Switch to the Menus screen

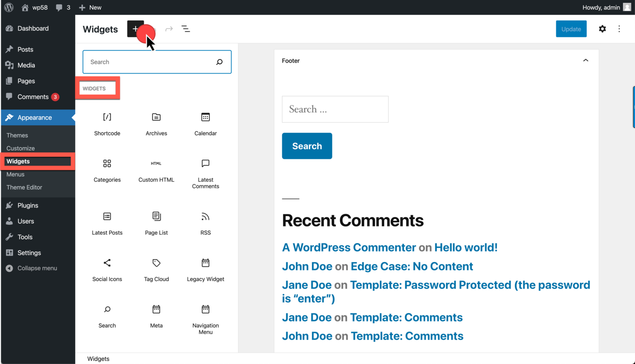point(15,174)
